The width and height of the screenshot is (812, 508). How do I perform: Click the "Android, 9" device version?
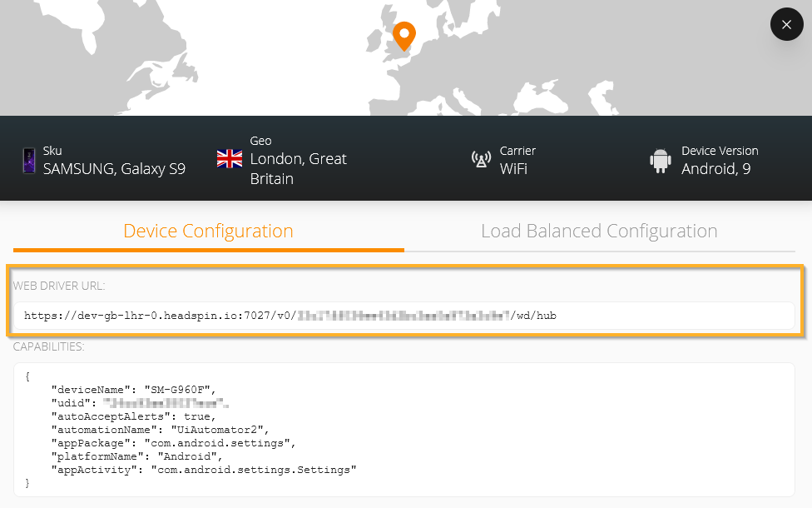pos(715,169)
